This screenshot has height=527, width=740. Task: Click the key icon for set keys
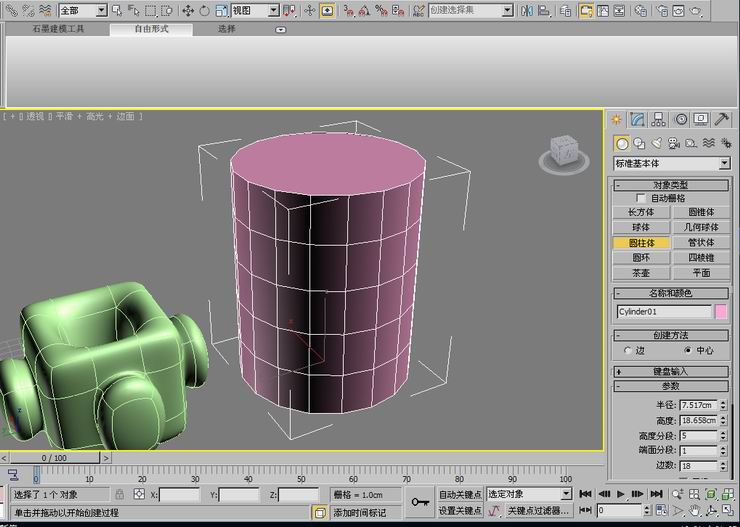click(419, 501)
